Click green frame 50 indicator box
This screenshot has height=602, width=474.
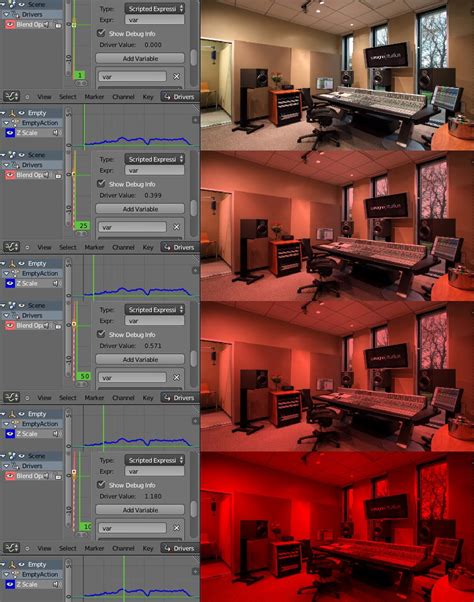pyautogui.click(x=84, y=376)
